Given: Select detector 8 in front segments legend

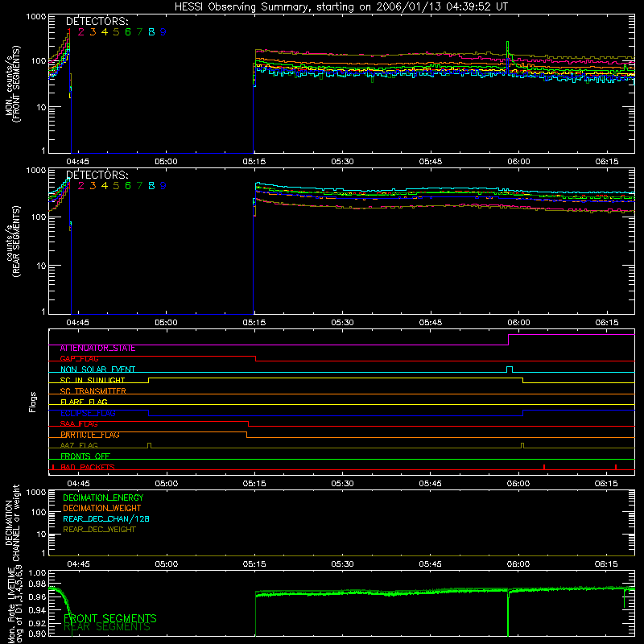Looking at the screenshot, I should point(151,32).
